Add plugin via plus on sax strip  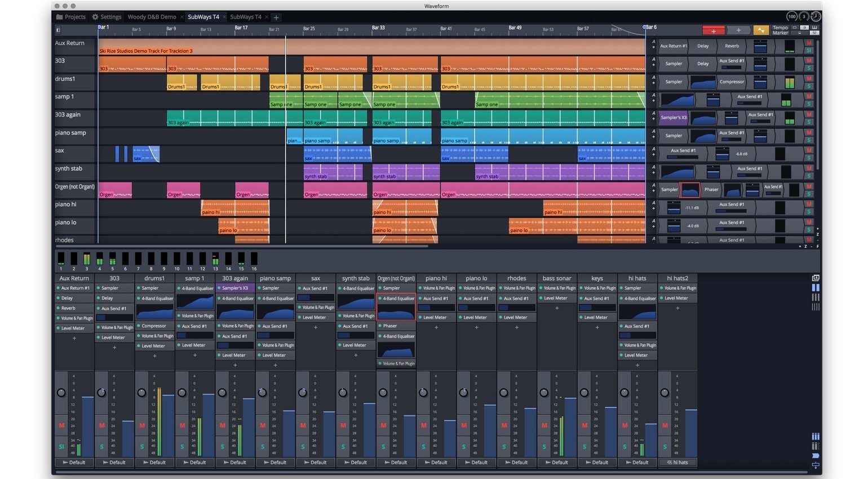(316, 327)
